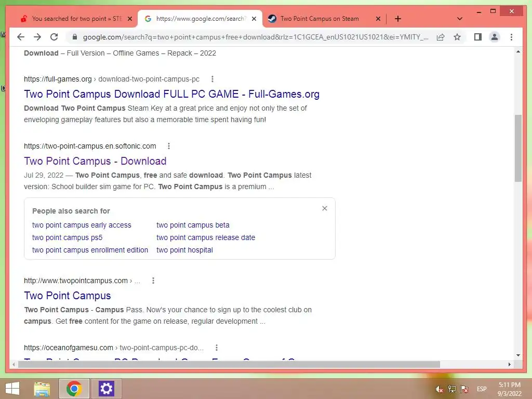
Task: Open the Settings gear taskbar app
Action: tap(106, 389)
